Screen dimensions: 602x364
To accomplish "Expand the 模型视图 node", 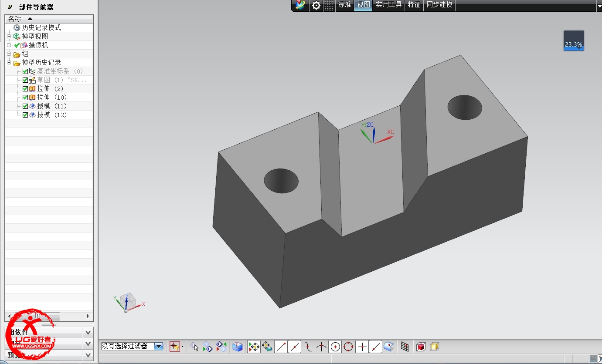I will (9, 36).
